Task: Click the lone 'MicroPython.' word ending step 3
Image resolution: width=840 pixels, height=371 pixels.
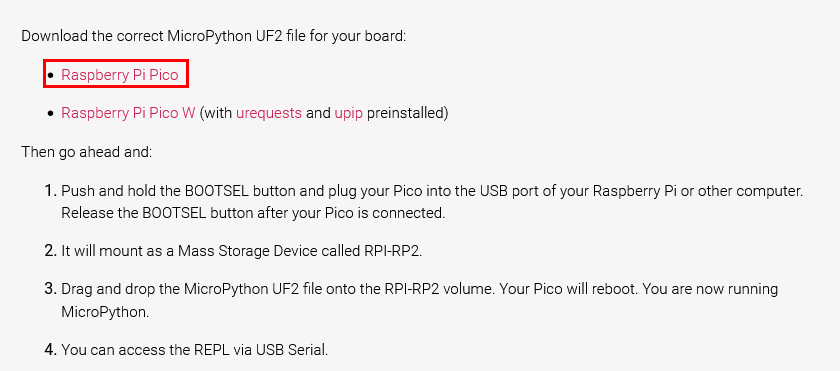Action: pos(105,313)
